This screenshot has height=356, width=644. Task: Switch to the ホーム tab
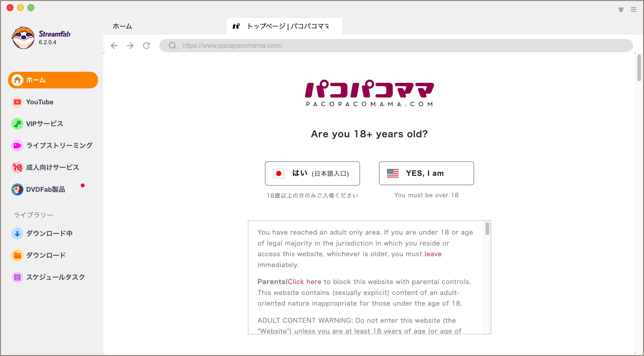(122, 26)
